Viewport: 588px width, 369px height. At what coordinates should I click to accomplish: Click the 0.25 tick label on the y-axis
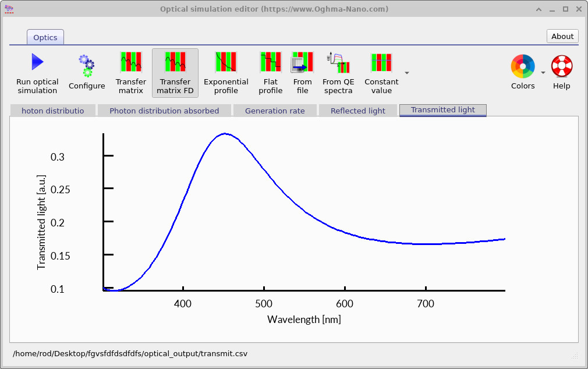[60, 190]
